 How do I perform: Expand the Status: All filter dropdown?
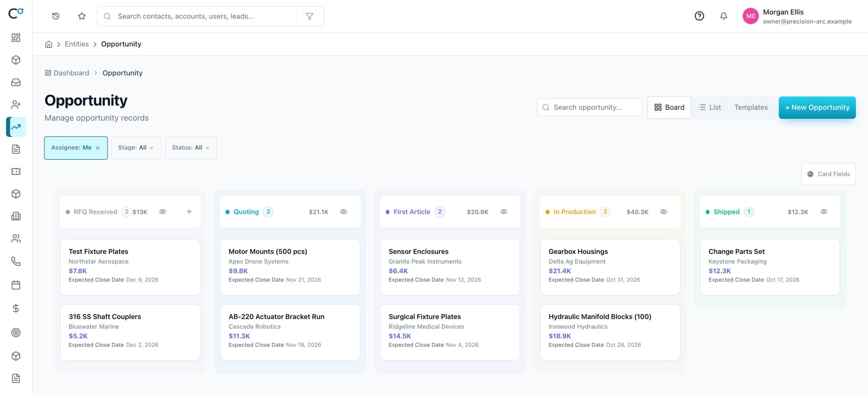(191, 148)
